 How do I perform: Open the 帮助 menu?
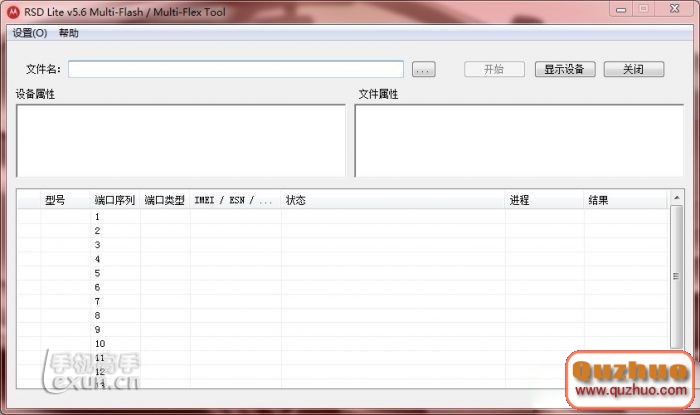click(68, 33)
